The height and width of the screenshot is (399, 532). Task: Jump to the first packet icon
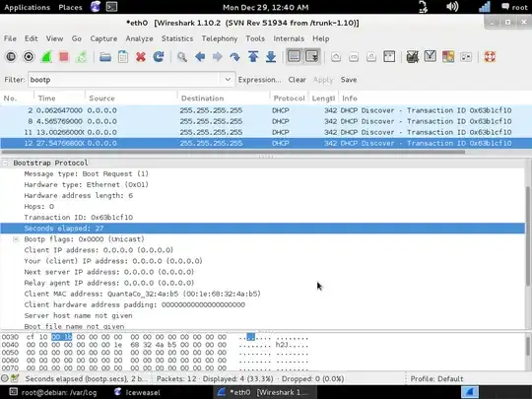click(x=253, y=57)
